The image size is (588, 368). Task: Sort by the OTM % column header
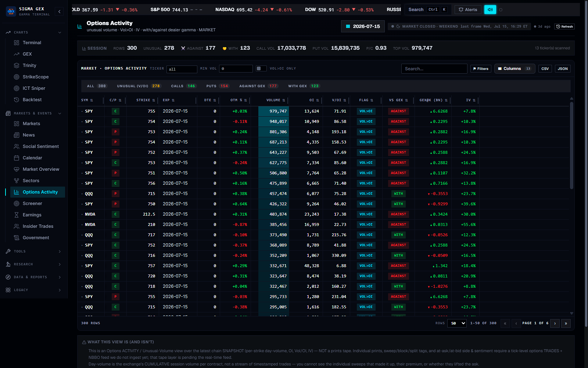tap(239, 100)
